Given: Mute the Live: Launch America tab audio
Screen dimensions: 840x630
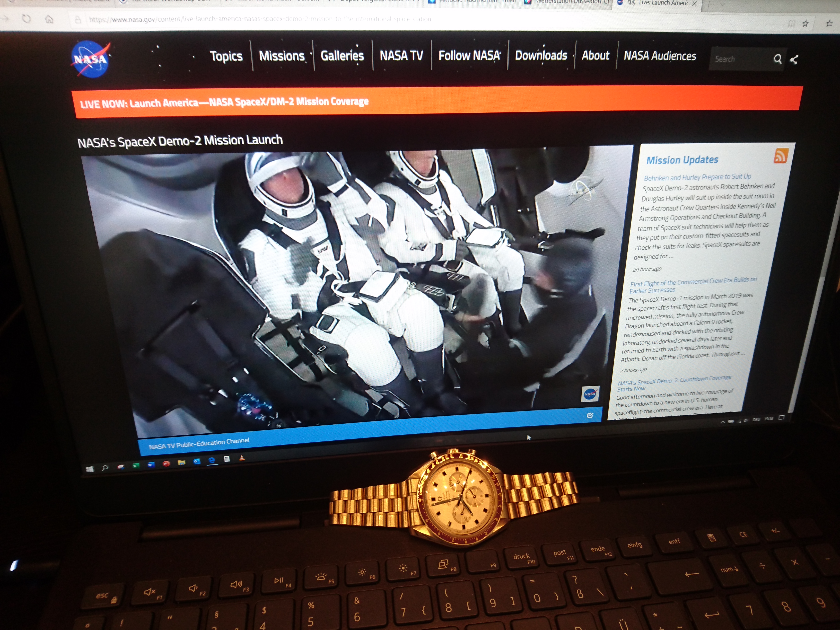Looking at the screenshot, I should pos(632,3).
